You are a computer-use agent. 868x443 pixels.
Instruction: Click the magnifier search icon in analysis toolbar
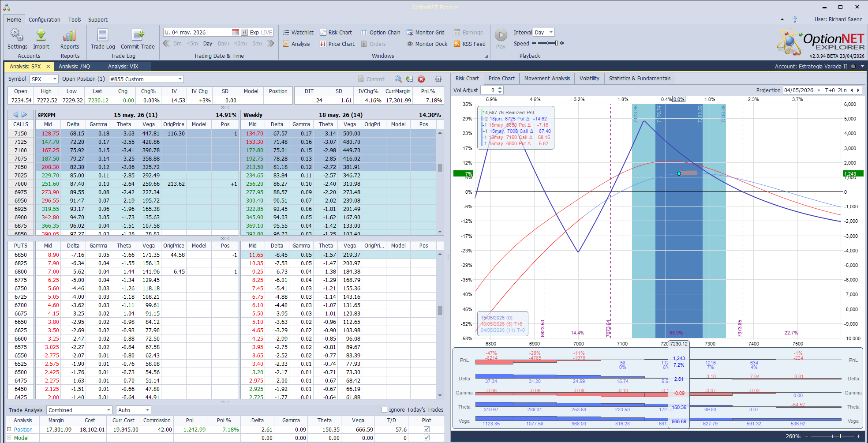(398, 79)
